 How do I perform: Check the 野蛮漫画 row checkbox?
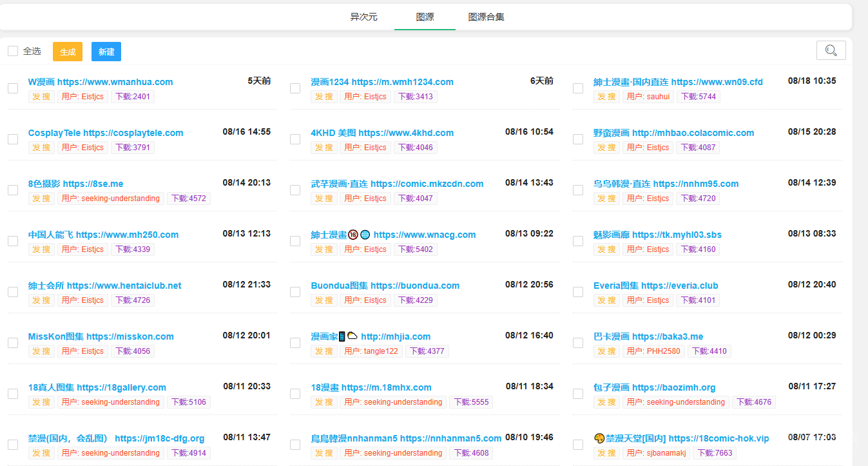578,139
